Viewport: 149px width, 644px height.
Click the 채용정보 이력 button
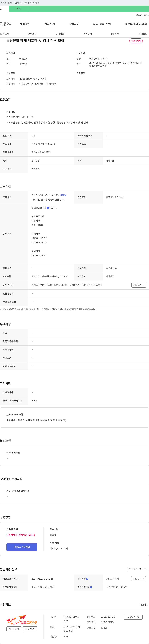[x=133, y=617]
